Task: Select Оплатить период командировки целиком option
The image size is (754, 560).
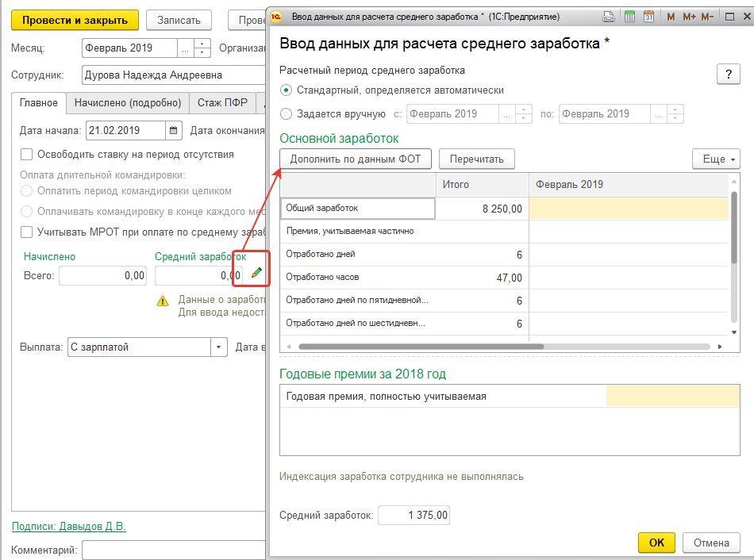Action: (x=26, y=191)
